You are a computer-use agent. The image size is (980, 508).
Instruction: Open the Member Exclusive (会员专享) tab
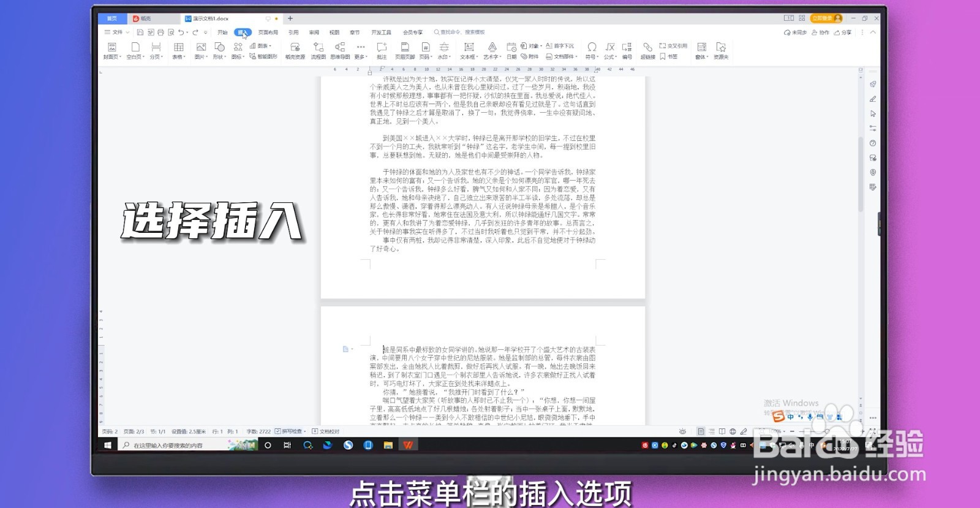(413, 32)
